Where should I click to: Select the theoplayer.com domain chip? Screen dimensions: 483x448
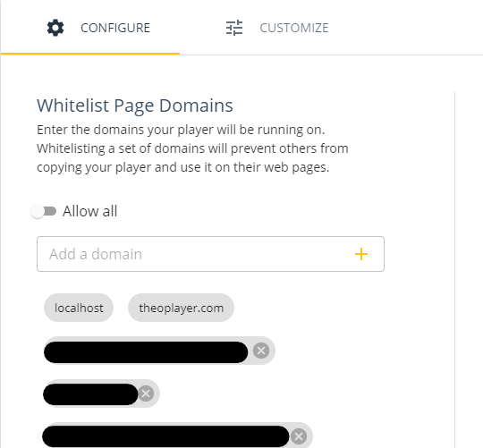tap(181, 308)
